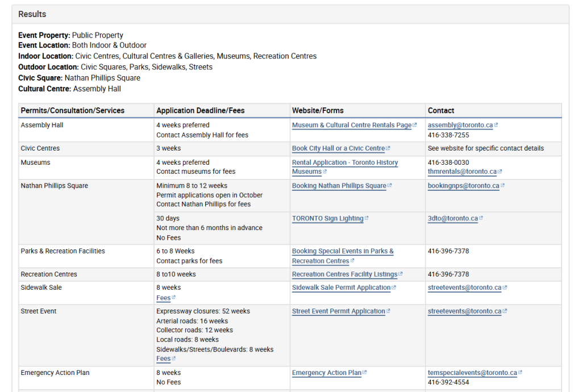Viewport: 582px width, 392px height.
Task: Click streetevents@toronto.ca in Sidewalk Sale row
Action: coord(464,287)
